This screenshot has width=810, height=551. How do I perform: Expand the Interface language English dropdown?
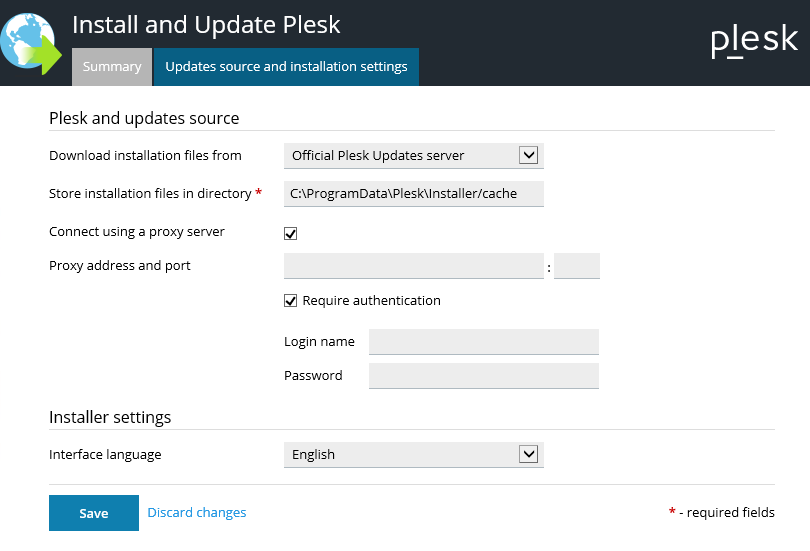pos(414,454)
